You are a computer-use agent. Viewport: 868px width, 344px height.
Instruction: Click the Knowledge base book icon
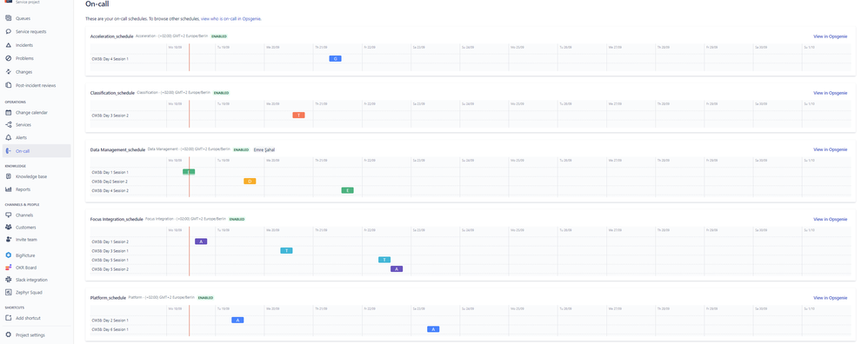9,176
